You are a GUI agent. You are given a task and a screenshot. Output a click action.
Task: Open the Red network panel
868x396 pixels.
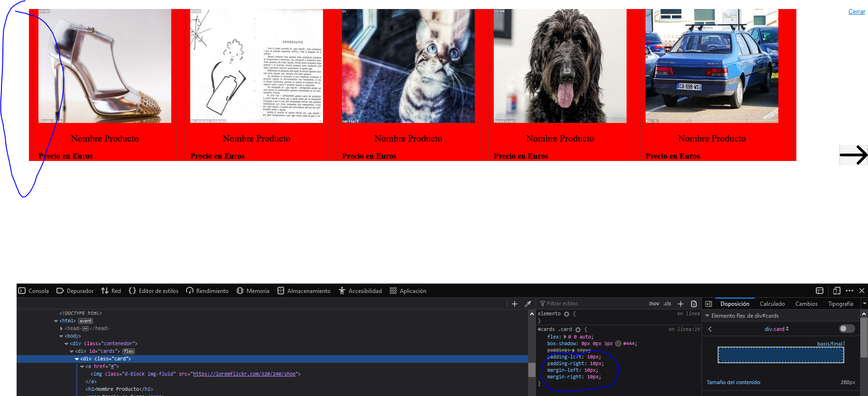point(111,291)
